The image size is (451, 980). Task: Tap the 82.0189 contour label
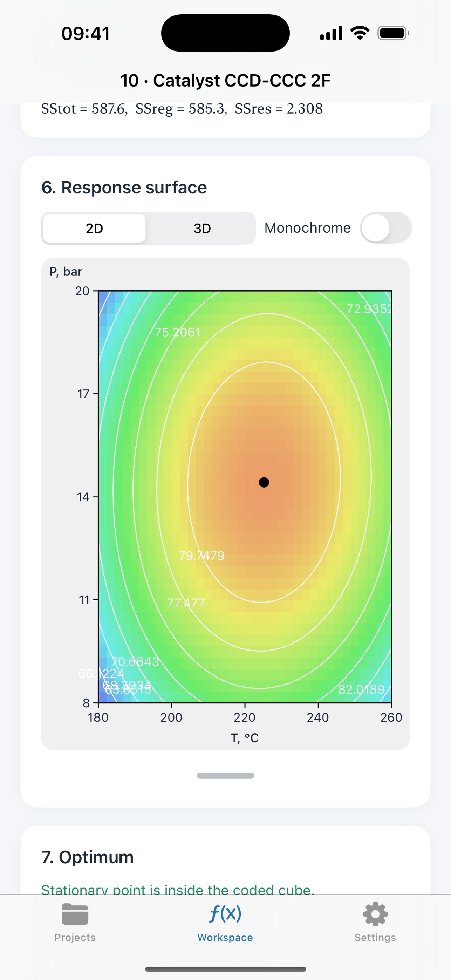(x=361, y=689)
